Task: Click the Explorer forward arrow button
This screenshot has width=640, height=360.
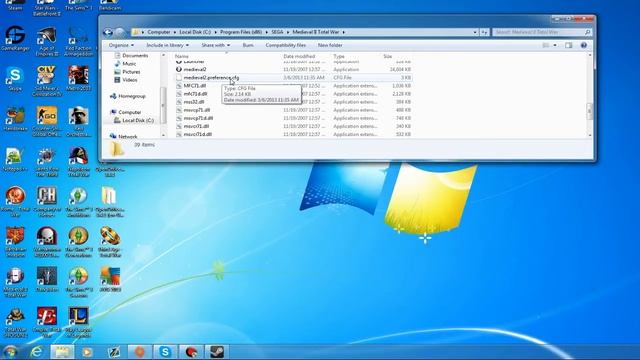Action: (120, 32)
